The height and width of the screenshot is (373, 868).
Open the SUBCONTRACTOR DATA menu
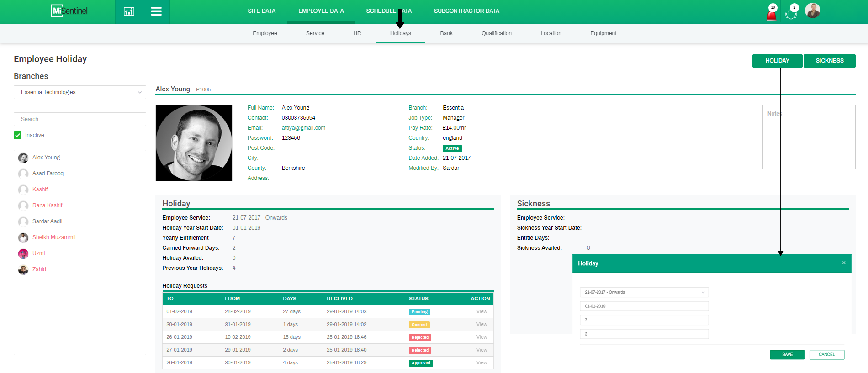466,11
